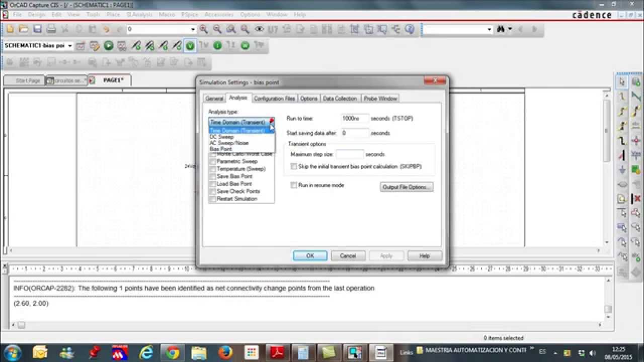Enable the Temperature (Sweep) option
The image size is (644, 362).
(213, 169)
